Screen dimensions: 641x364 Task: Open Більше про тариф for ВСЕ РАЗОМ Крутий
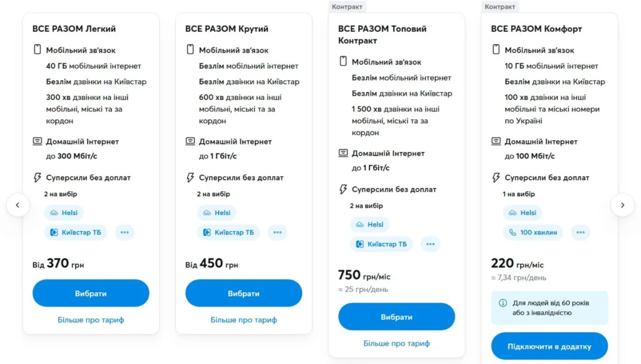click(x=243, y=320)
